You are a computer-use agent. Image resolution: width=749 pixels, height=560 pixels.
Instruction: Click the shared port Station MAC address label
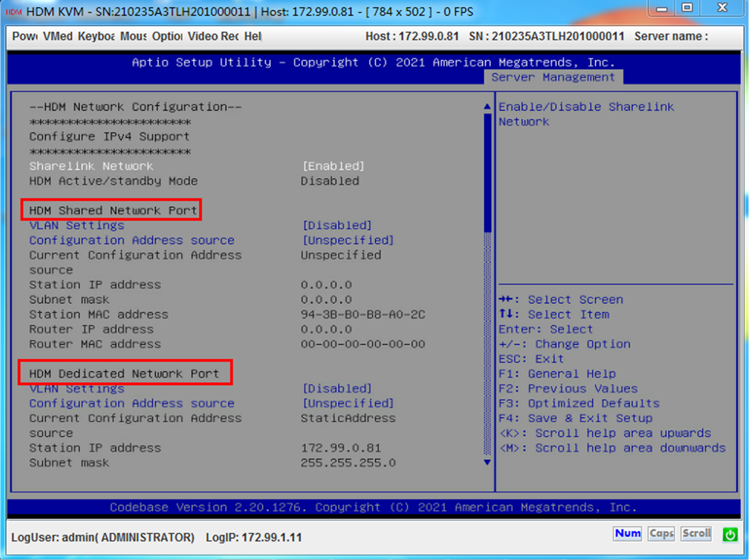click(x=99, y=314)
